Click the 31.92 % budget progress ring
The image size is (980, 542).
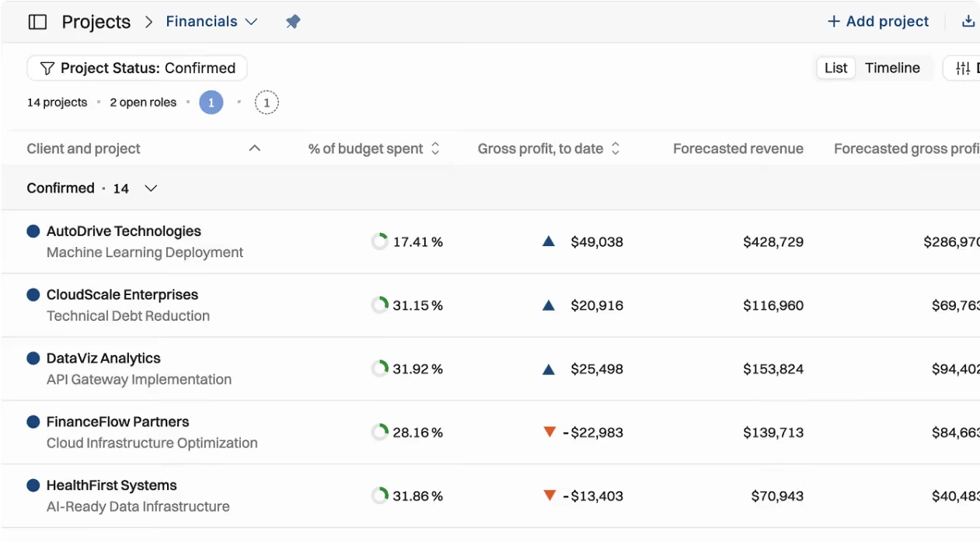click(379, 369)
